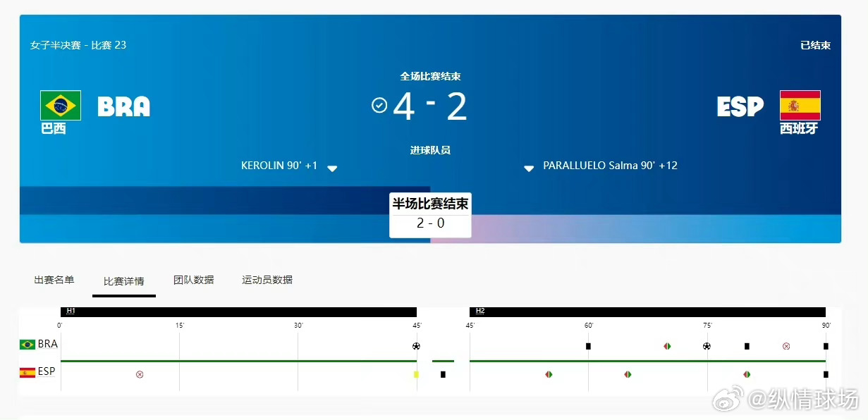
Task: Open the KEROLIN 90'+1 goal details dropdown
Action: coord(332,168)
